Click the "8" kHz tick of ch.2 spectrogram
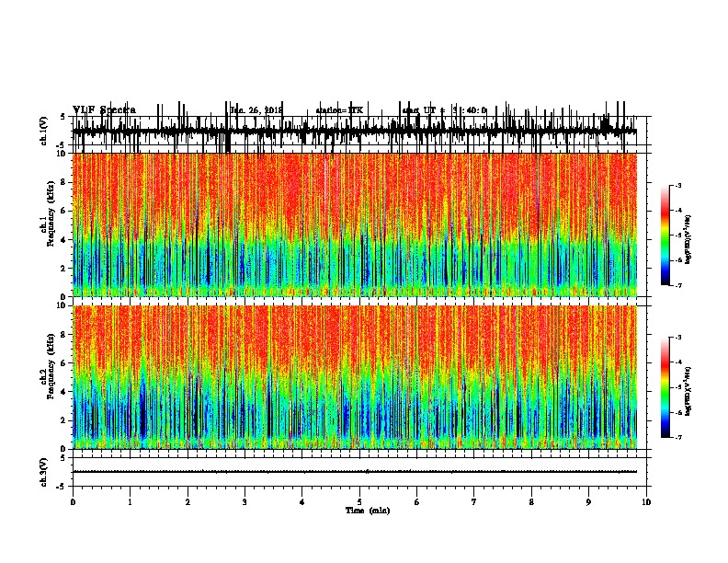Viewport: 728px width, 563px height. tap(63, 335)
